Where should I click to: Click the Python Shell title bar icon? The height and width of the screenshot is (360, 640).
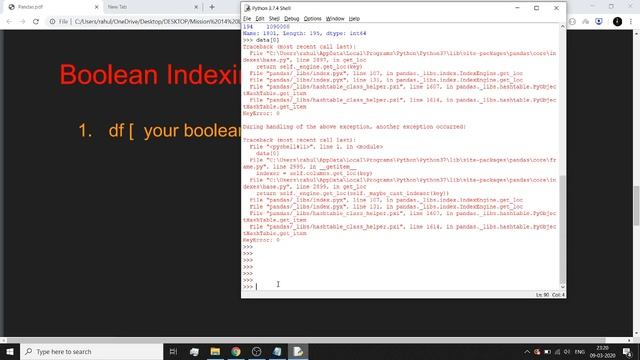click(x=247, y=8)
